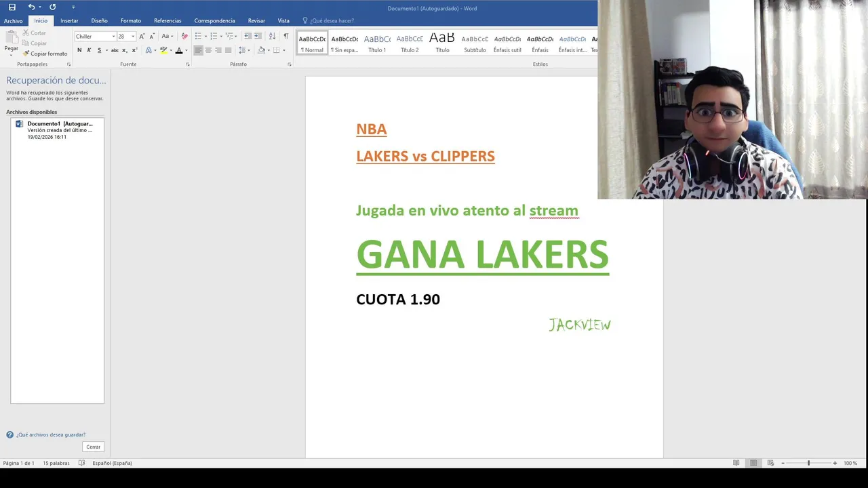Align the paragraph text right
868x488 pixels.
pos(218,50)
